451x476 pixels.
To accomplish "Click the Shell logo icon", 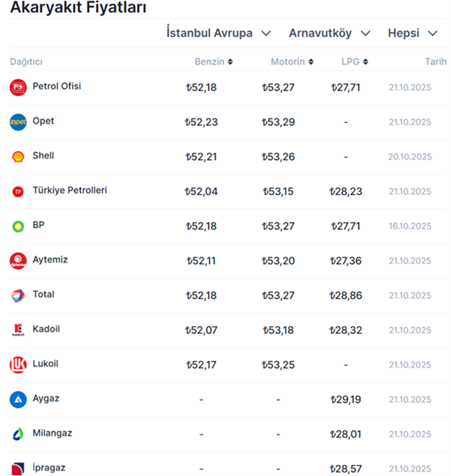I will [18, 157].
